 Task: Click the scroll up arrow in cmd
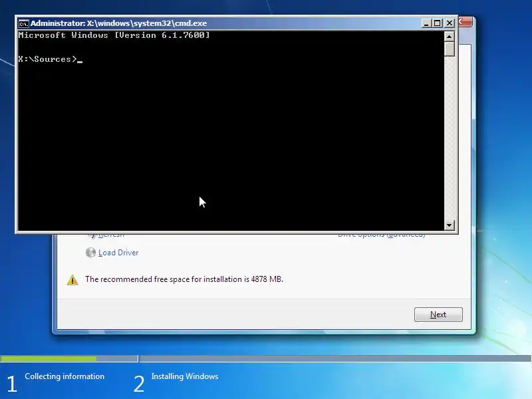[450, 37]
